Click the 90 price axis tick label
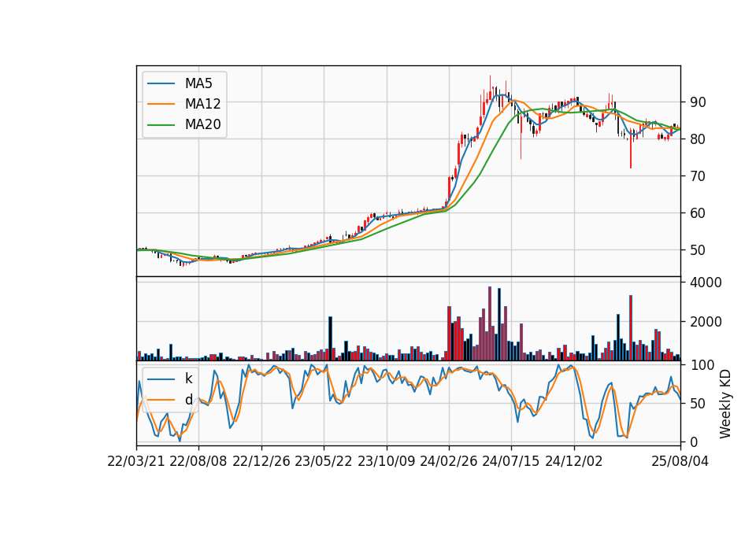 pyautogui.click(x=698, y=102)
